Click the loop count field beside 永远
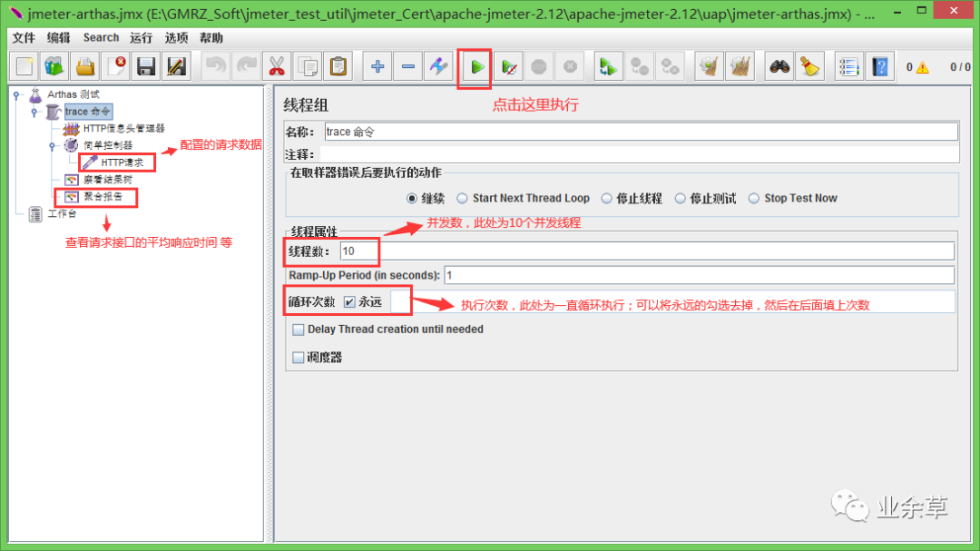This screenshot has height=551, width=980. click(x=672, y=302)
